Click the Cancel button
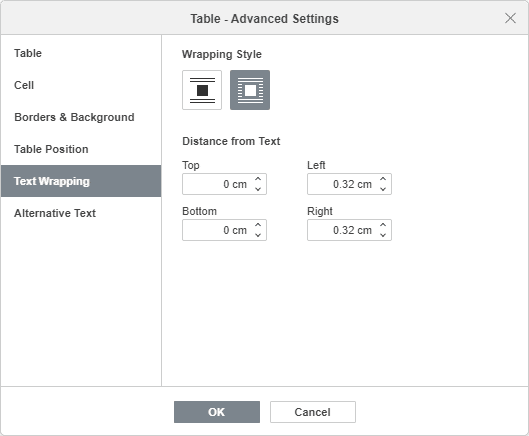Image resolution: width=529 pixels, height=436 pixels. [313, 412]
